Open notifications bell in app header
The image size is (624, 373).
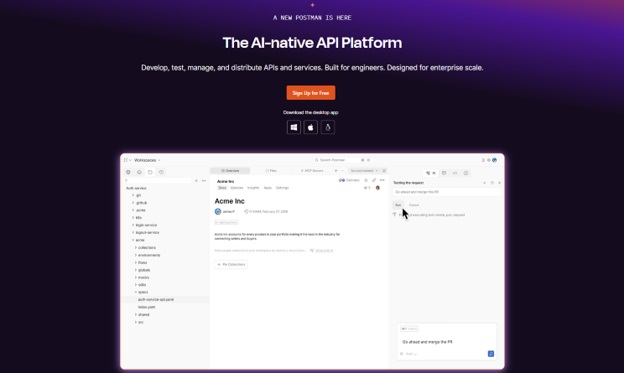483,160
